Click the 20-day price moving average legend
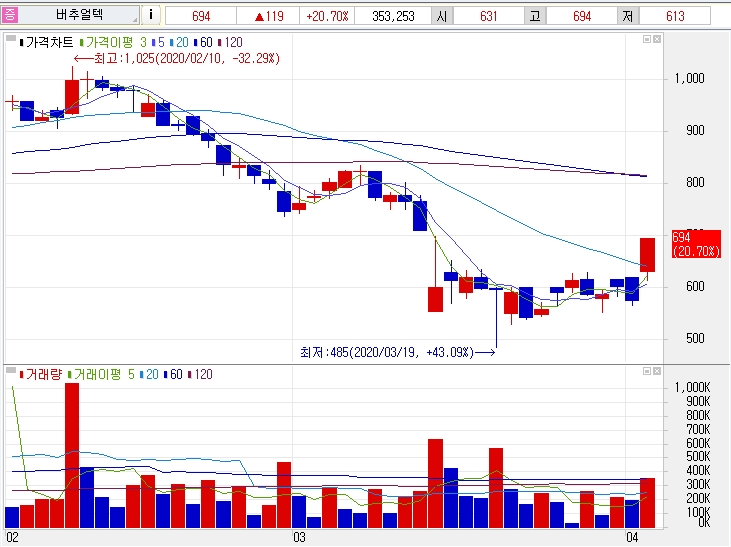Screen dimensions: 731x547 coord(179,42)
